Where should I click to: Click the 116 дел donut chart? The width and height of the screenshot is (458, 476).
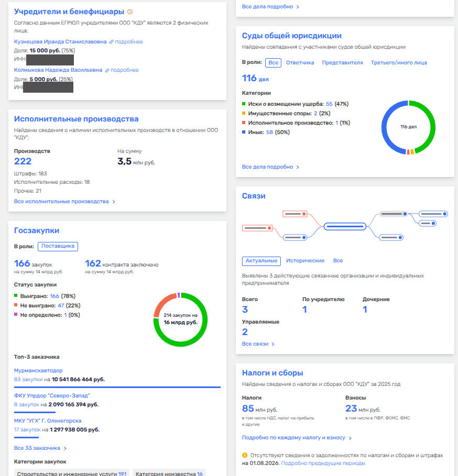[409, 127]
